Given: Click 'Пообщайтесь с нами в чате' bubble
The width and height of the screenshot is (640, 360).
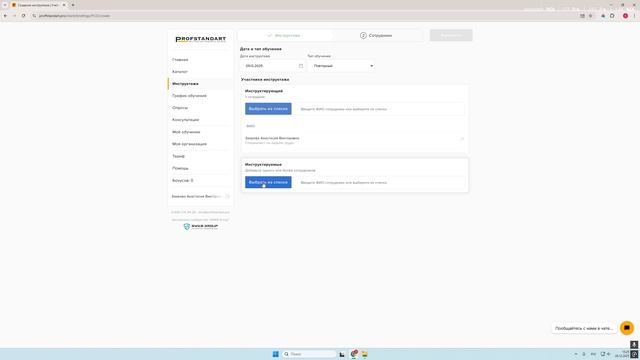Looking at the screenshot, I should [x=584, y=328].
